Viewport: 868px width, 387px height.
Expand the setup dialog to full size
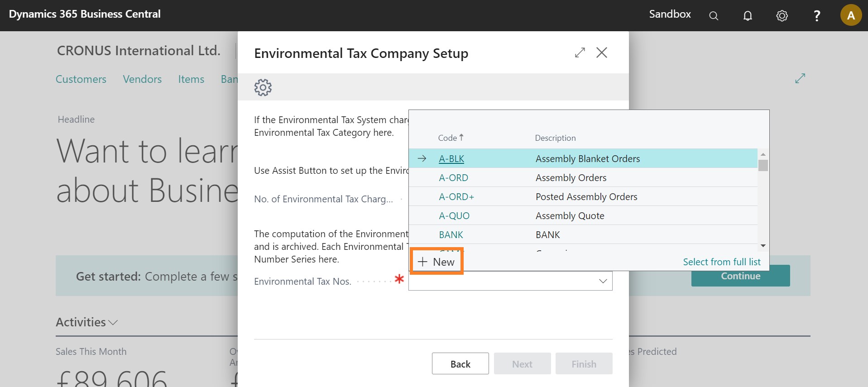580,53
